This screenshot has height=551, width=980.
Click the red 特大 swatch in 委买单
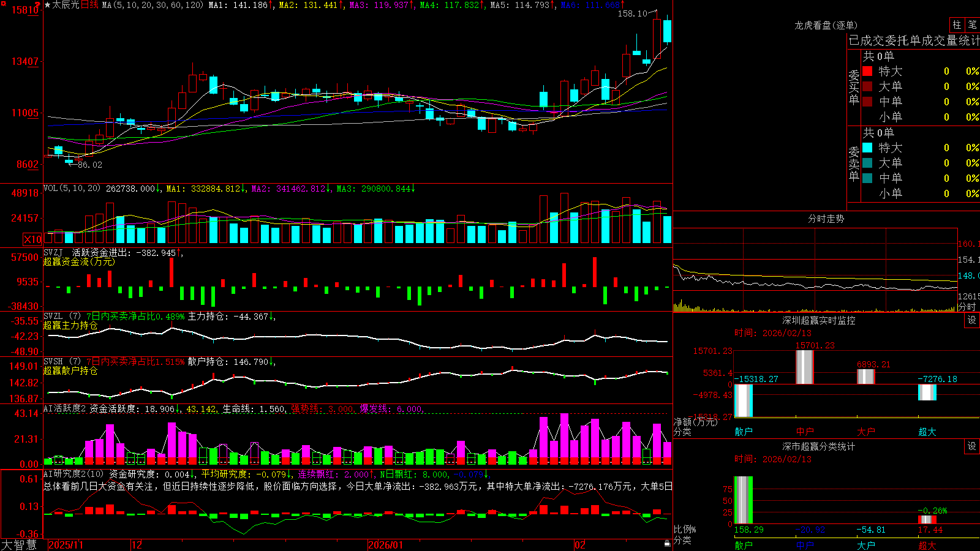click(x=867, y=71)
